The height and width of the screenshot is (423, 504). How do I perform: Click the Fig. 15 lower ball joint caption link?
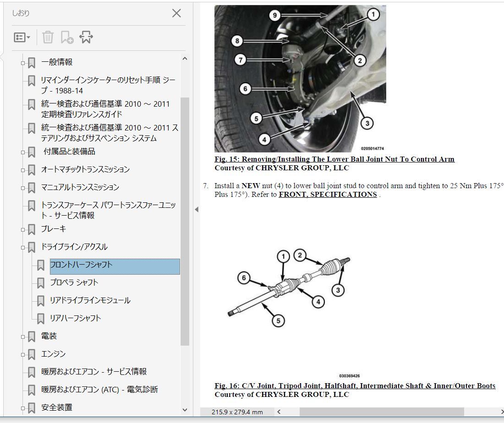pos(334,159)
